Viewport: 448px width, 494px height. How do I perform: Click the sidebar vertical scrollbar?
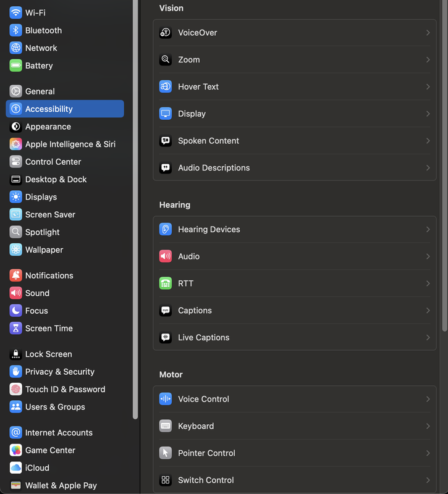(x=135, y=209)
